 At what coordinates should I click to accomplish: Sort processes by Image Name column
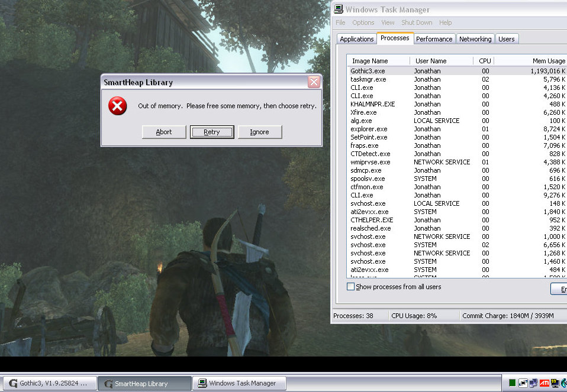click(x=378, y=61)
